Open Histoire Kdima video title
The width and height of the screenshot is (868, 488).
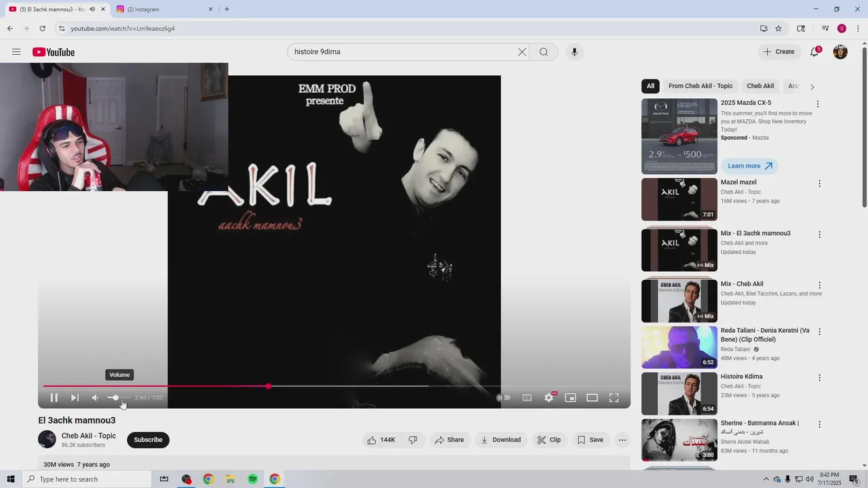[741, 377]
